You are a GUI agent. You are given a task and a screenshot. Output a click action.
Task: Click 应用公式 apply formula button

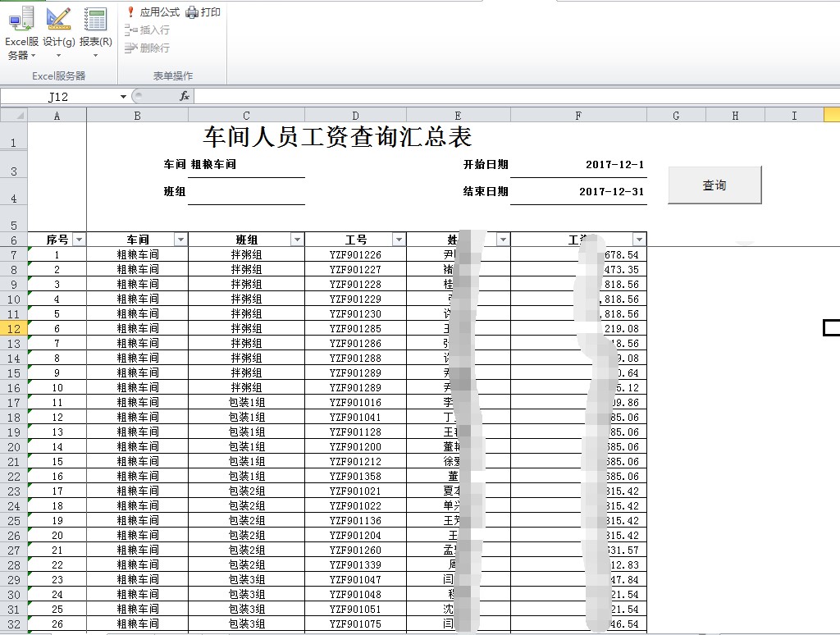coord(153,12)
